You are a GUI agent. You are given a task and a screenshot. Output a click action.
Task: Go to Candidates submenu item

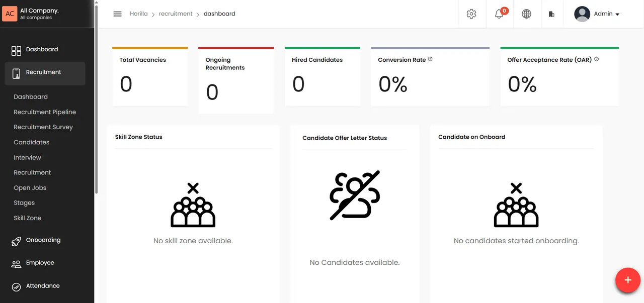[32, 142]
